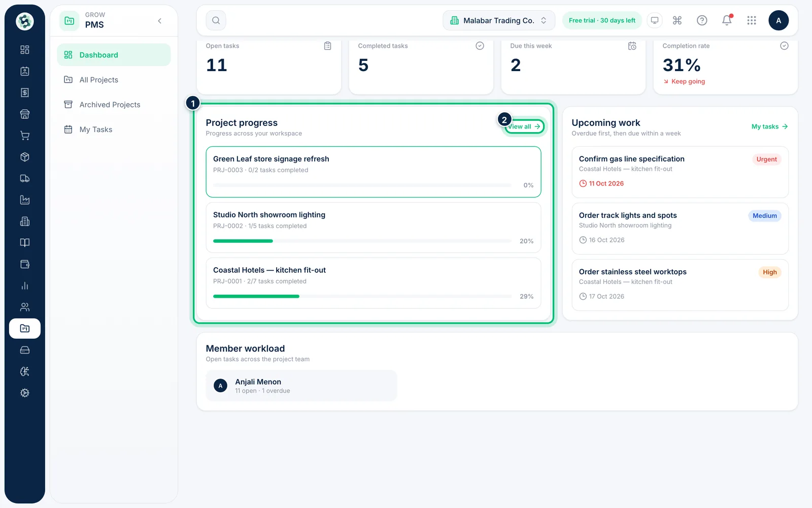Viewport: 812px width, 508px height.
Task: Click the Studio North showroom lighting progress bar
Action: (x=362, y=241)
